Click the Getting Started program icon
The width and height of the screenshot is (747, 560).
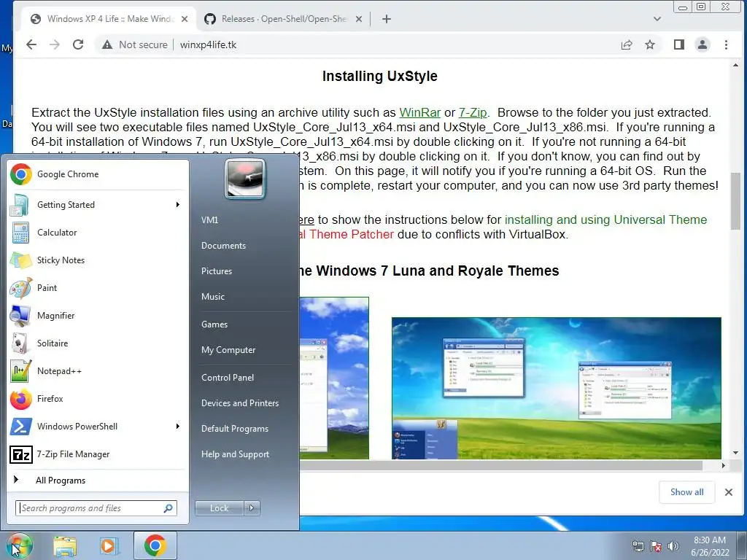click(20, 205)
